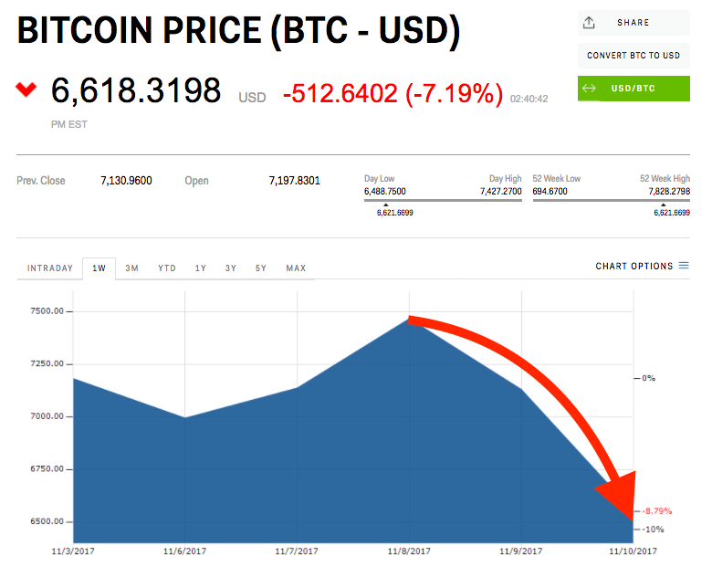Click the share upload icon
This screenshot has height=588, width=712.
pos(589,22)
